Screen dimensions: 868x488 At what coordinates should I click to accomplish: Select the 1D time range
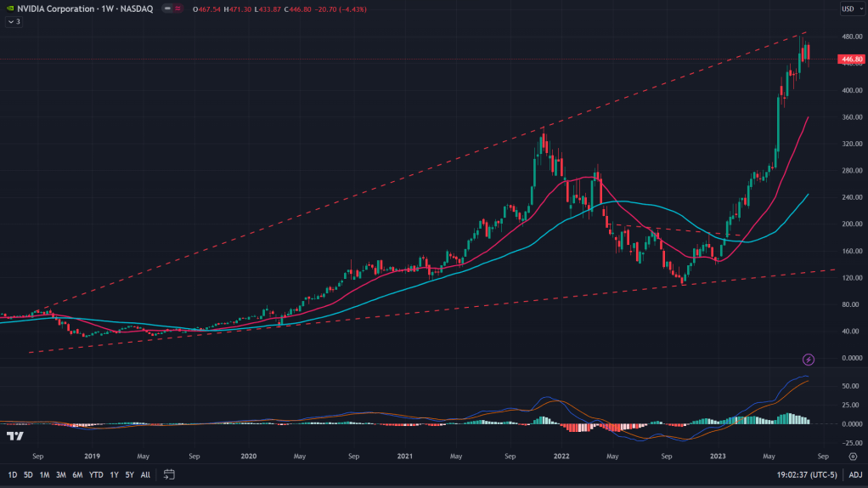click(x=13, y=474)
